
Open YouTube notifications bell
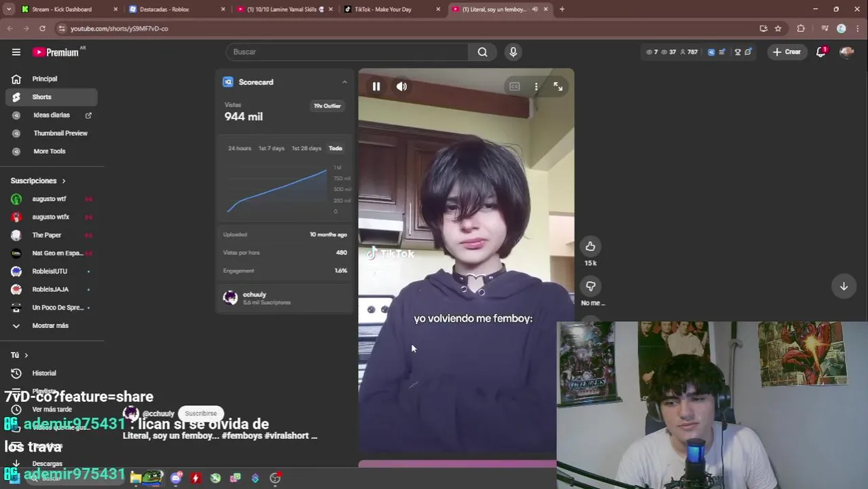tap(820, 52)
